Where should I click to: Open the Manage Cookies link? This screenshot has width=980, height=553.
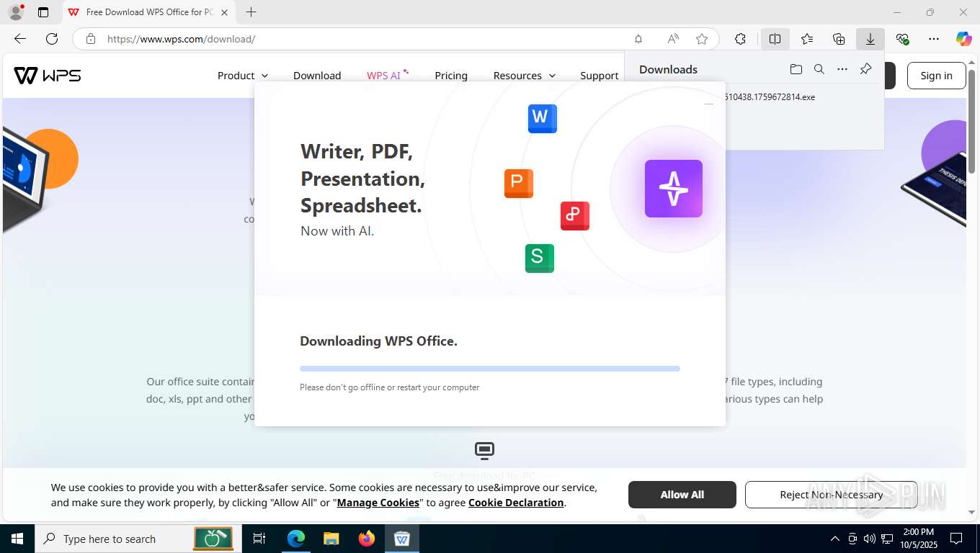coord(378,503)
